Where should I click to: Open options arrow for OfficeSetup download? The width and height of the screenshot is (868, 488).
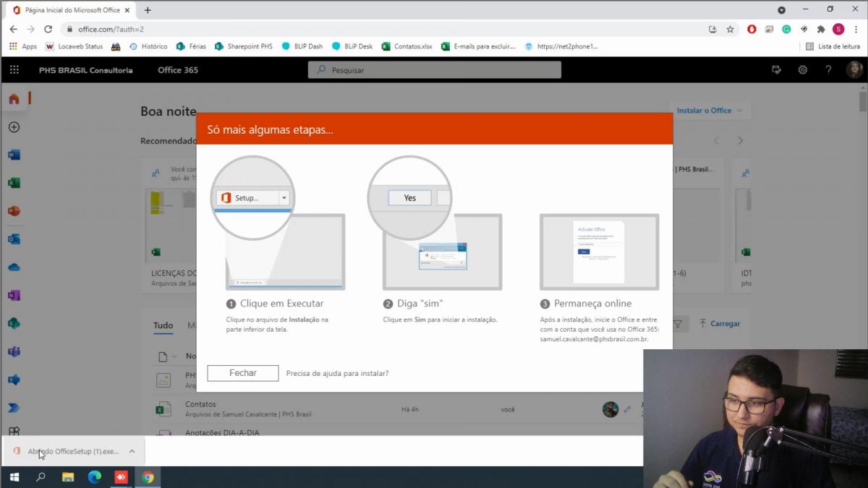[132, 451]
